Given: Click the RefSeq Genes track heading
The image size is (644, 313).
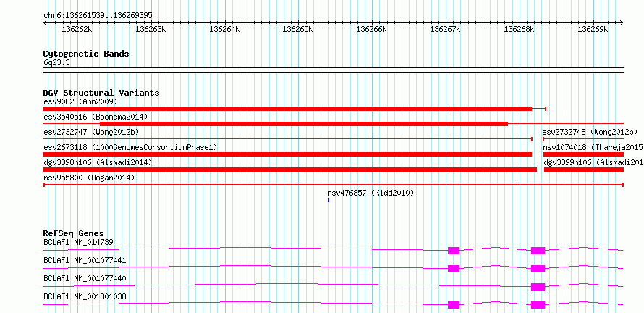Looking at the screenshot, I should click(74, 234).
